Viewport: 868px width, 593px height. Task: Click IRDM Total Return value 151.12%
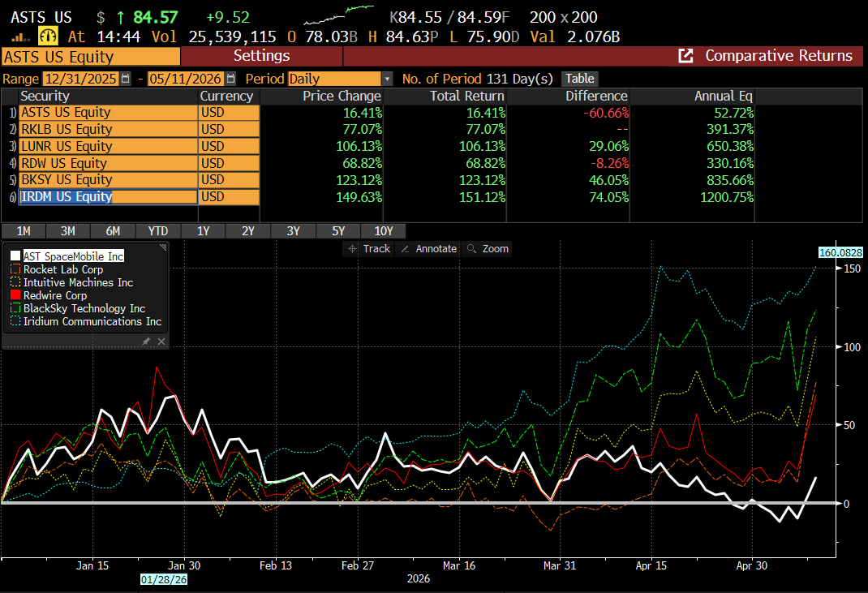(x=482, y=197)
